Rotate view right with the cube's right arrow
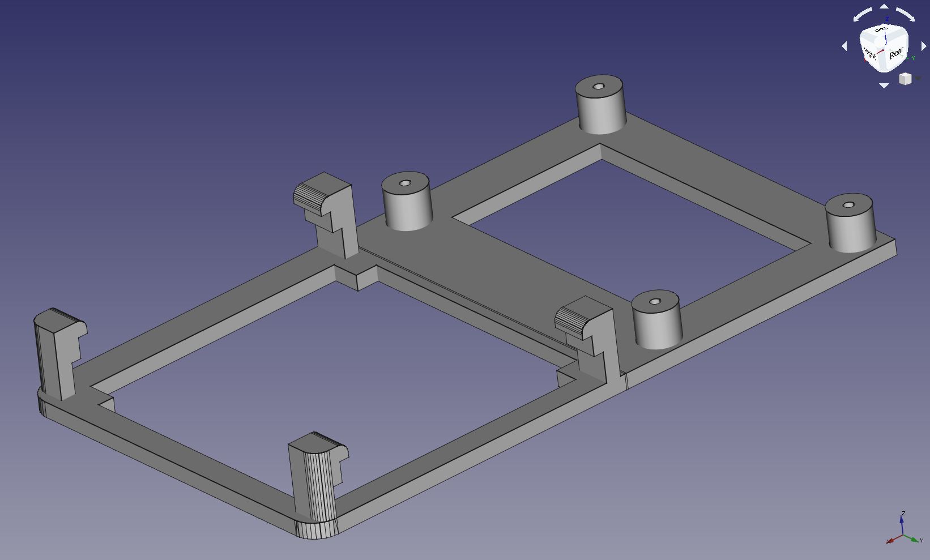Image resolution: width=930 pixels, height=560 pixels. point(924,46)
